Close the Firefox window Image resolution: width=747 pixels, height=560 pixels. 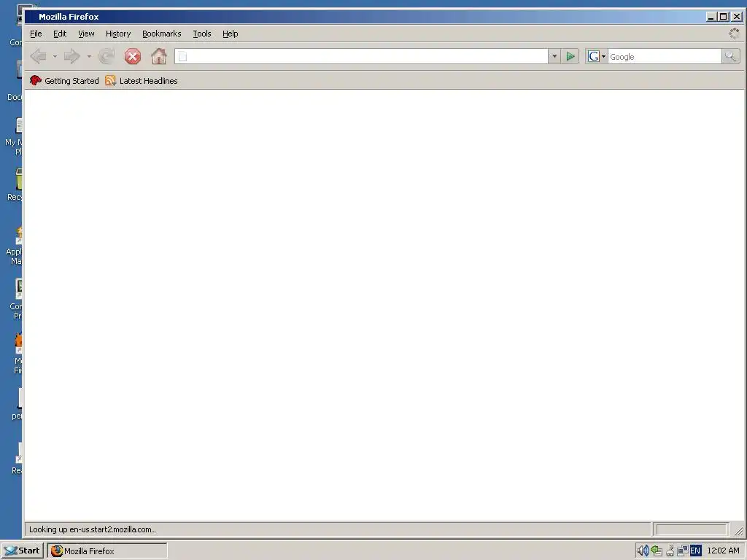737,17
